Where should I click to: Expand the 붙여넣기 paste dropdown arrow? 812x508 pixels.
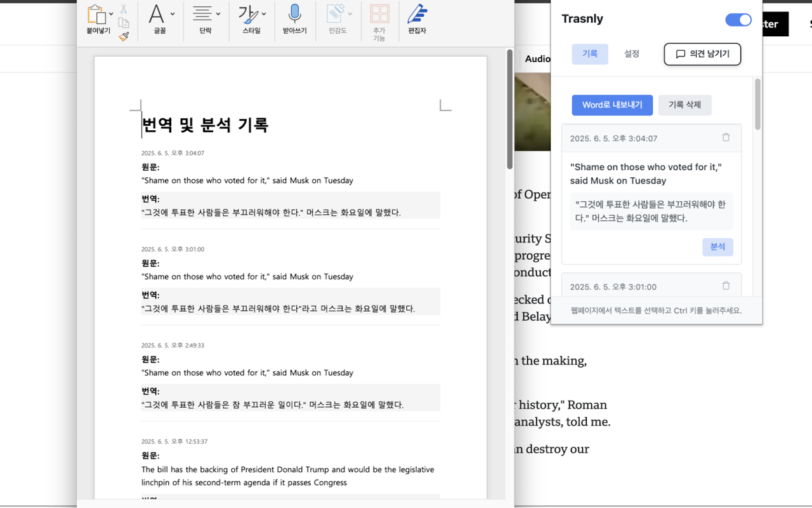point(111,13)
